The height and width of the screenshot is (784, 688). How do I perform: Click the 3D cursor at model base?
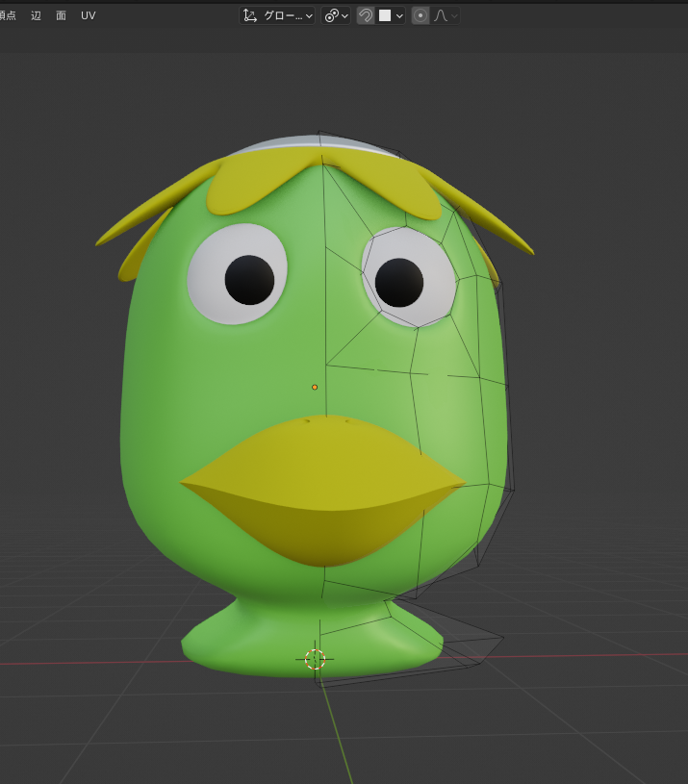click(x=315, y=659)
